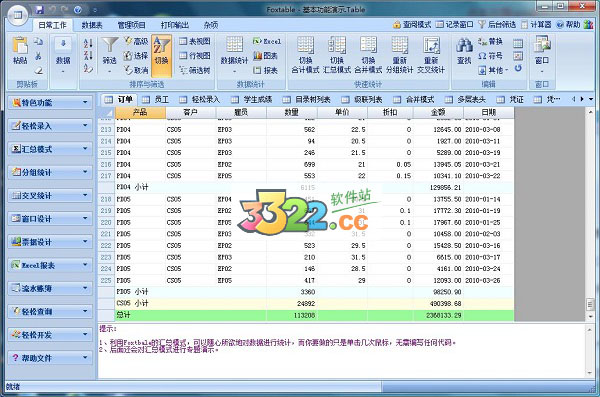Click the Foxtable round application menu button
The width and height of the screenshot is (600, 397).
(x=17, y=16)
